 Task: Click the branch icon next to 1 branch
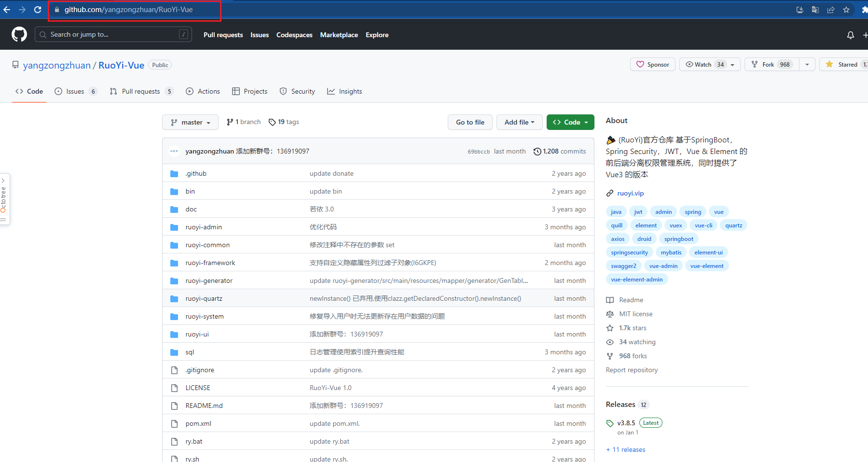(230, 122)
